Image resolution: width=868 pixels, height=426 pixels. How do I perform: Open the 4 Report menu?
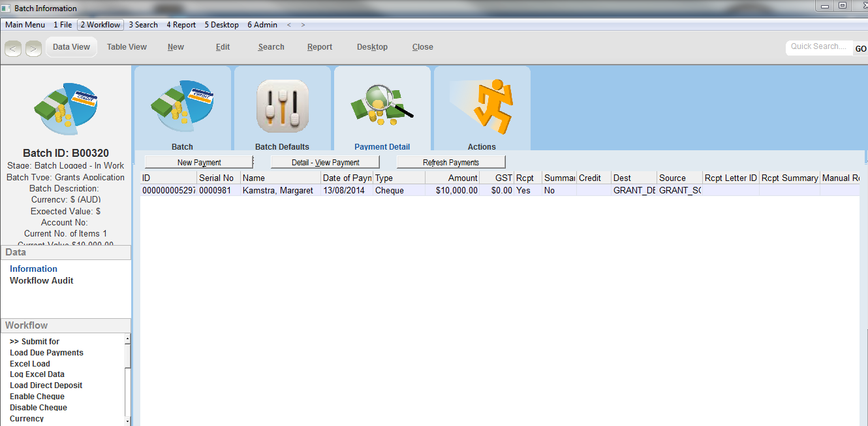(181, 25)
